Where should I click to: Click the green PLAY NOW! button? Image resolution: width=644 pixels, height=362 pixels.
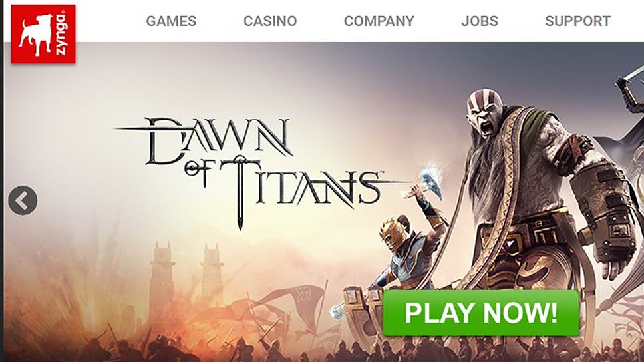pyautogui.click(x=481, y=313)
